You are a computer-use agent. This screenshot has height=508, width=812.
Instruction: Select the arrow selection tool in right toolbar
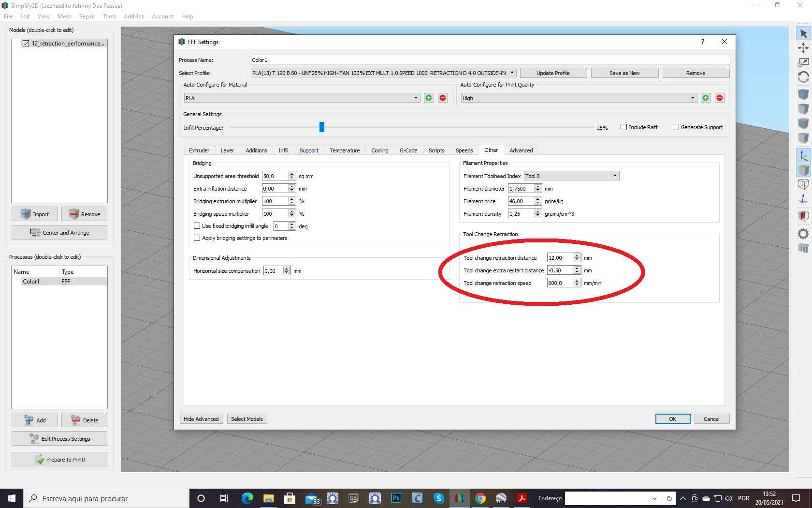(x=803, y=34)
